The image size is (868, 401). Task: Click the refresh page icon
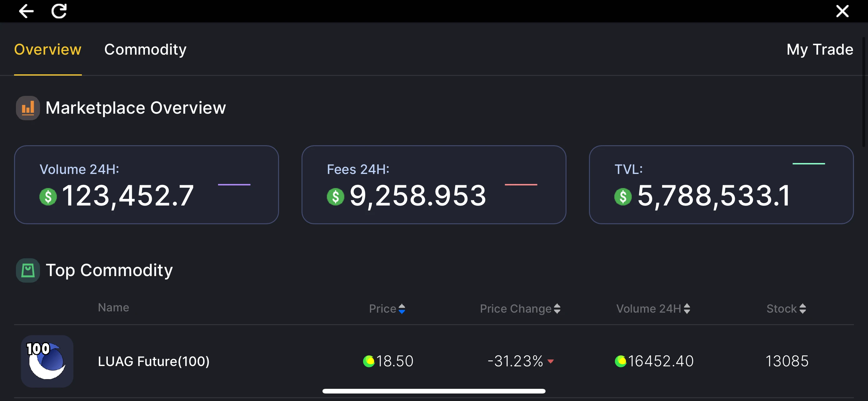(x=59, y=11)
